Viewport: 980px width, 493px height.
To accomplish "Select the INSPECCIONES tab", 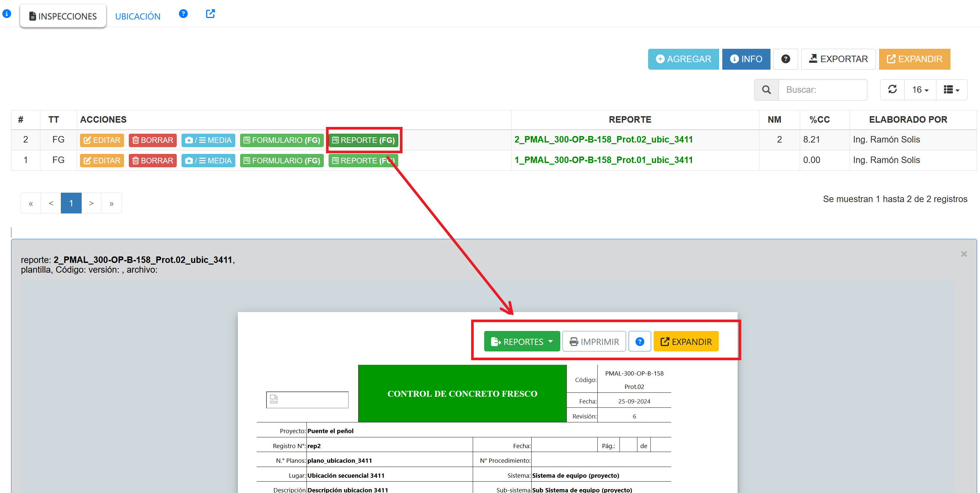I will [x=63, y=16].
